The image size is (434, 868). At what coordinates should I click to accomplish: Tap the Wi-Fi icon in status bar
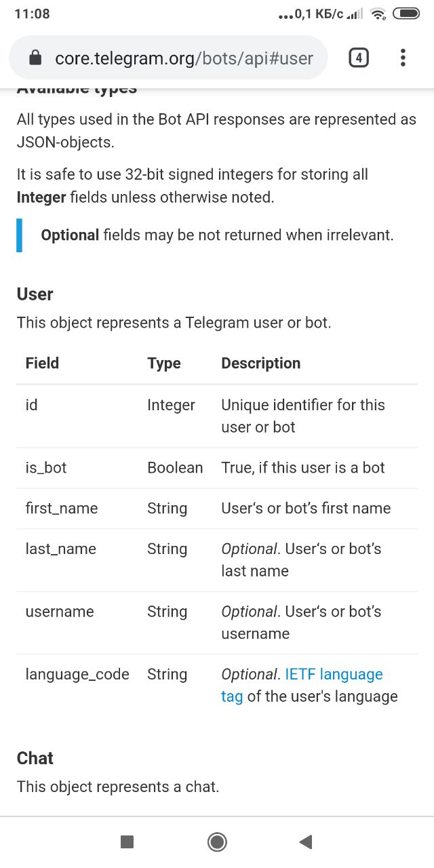(378, 14)
